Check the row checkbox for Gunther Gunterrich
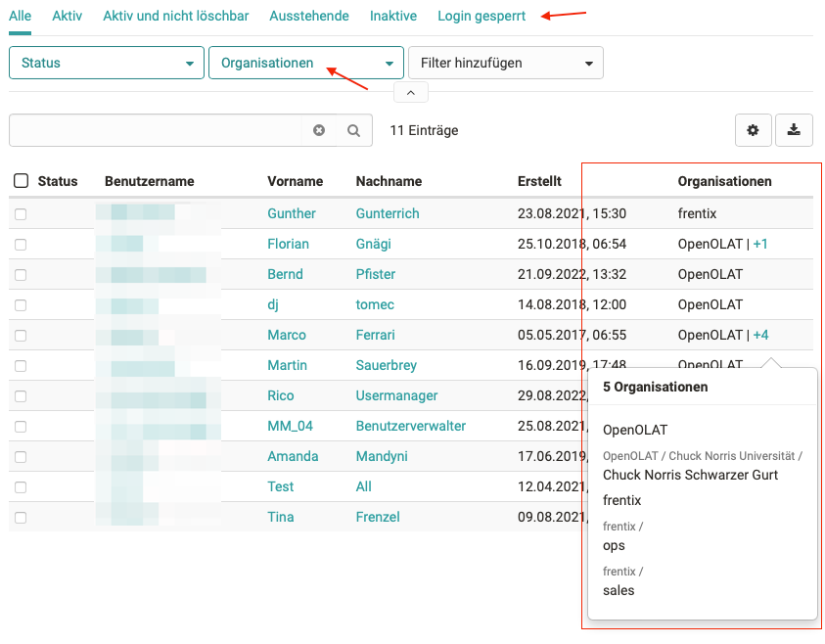 [21, 213]
